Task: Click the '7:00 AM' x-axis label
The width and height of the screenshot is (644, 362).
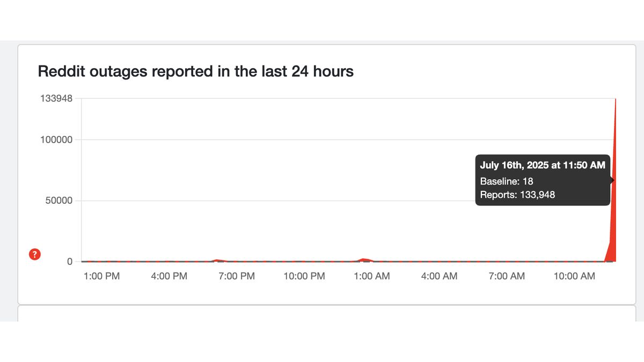Action: (x=507, y=276)
